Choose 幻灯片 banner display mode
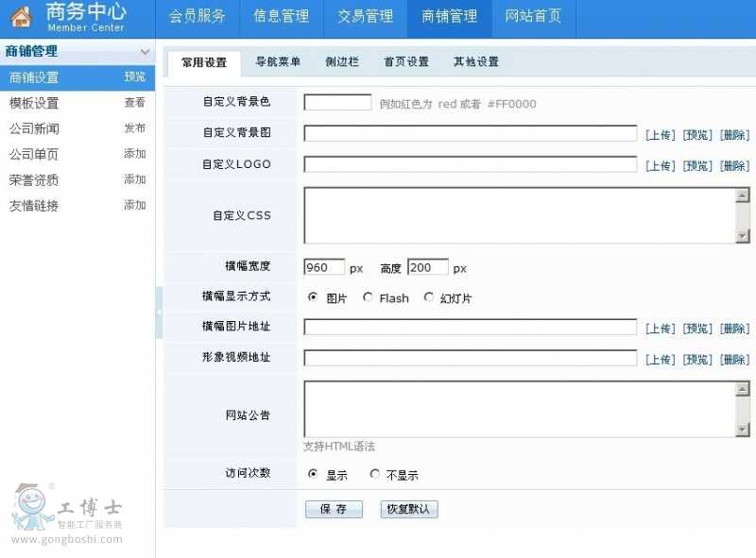Viewport: 756px width, 558px height. 429,297
